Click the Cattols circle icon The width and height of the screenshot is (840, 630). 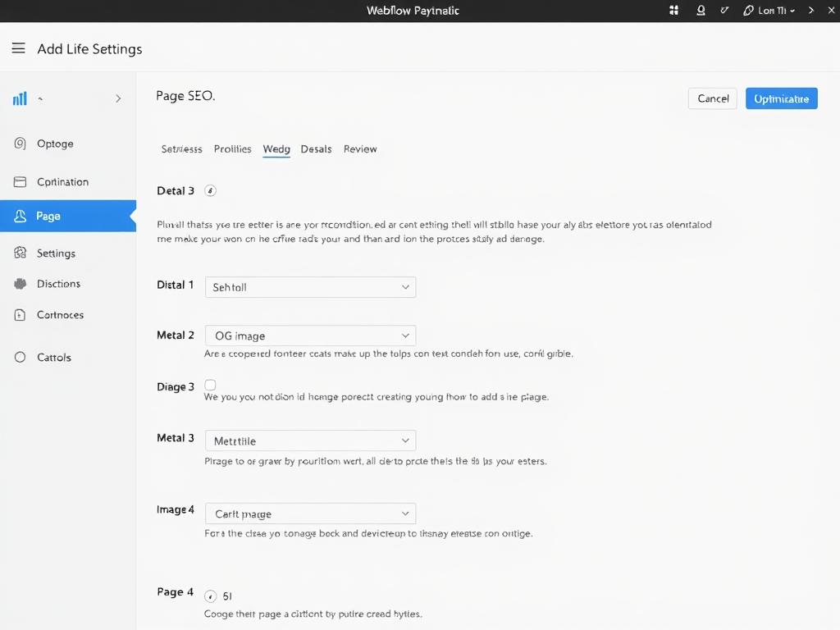pyautogui.click(x=20, y=358)
